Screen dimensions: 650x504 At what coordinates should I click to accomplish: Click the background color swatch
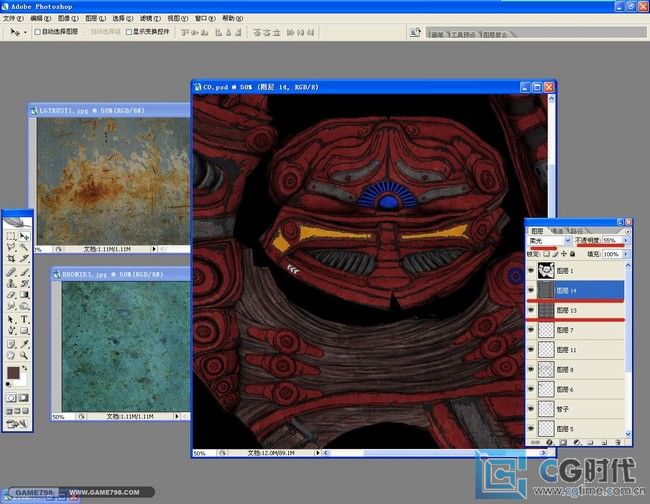[22, 380]
